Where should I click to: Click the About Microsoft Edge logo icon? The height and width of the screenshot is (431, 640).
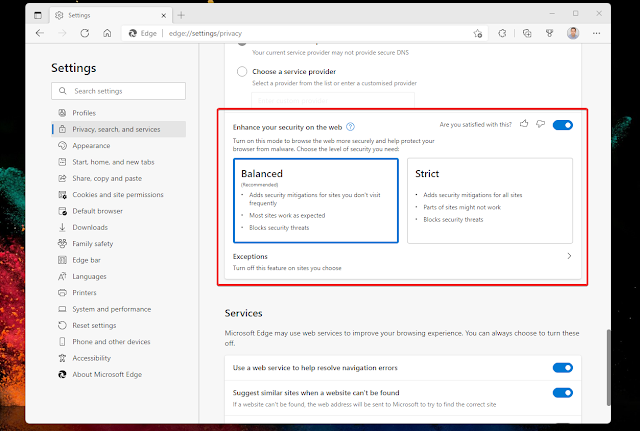click(x=62, y=374)
